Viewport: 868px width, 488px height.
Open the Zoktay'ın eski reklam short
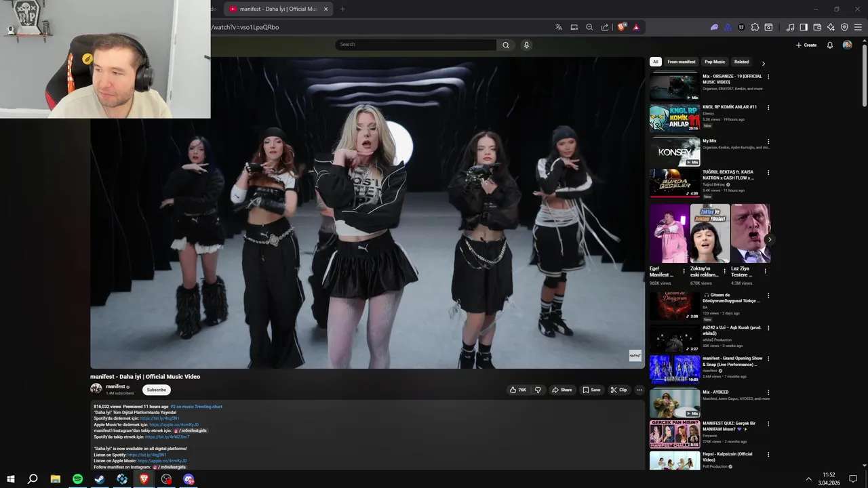tap(710, 233)
